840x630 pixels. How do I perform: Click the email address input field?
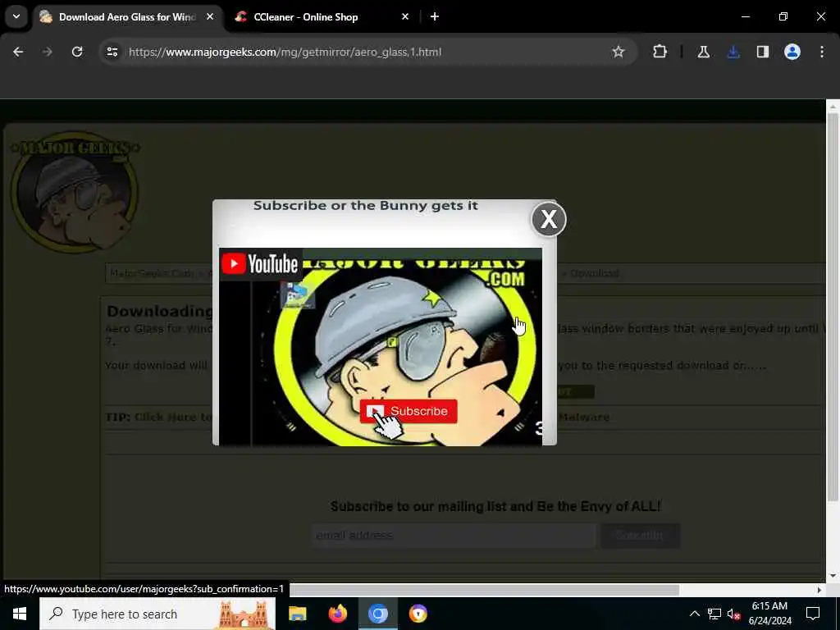(453, 535)
